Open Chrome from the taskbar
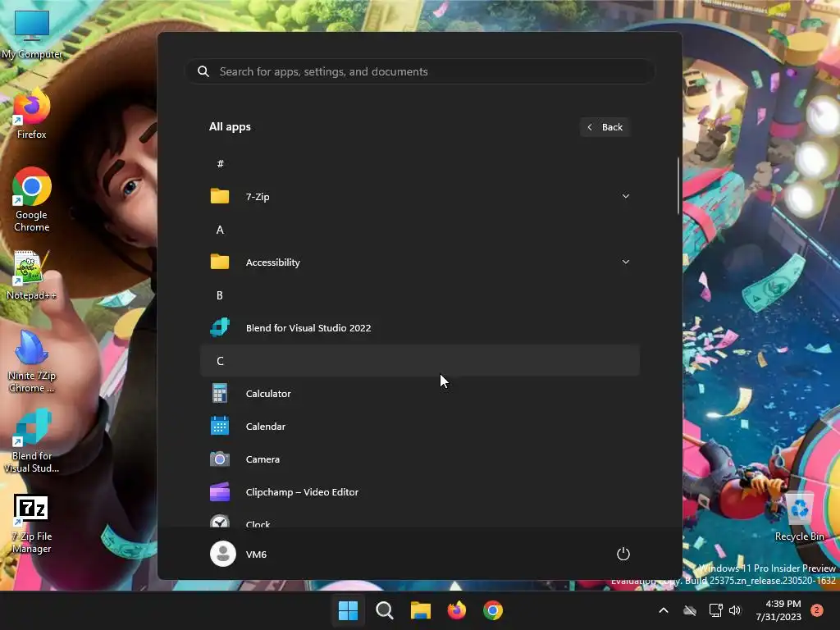 point(493,610)
